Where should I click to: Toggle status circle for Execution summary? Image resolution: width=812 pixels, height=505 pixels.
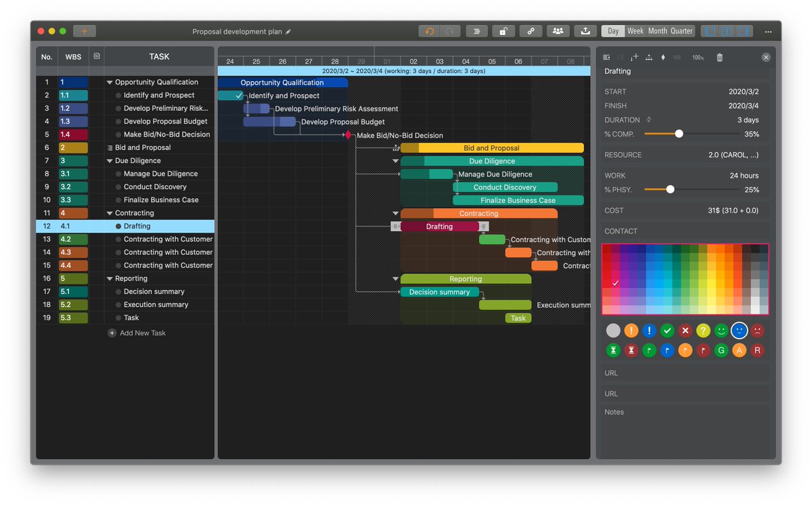tap(118, 305)
